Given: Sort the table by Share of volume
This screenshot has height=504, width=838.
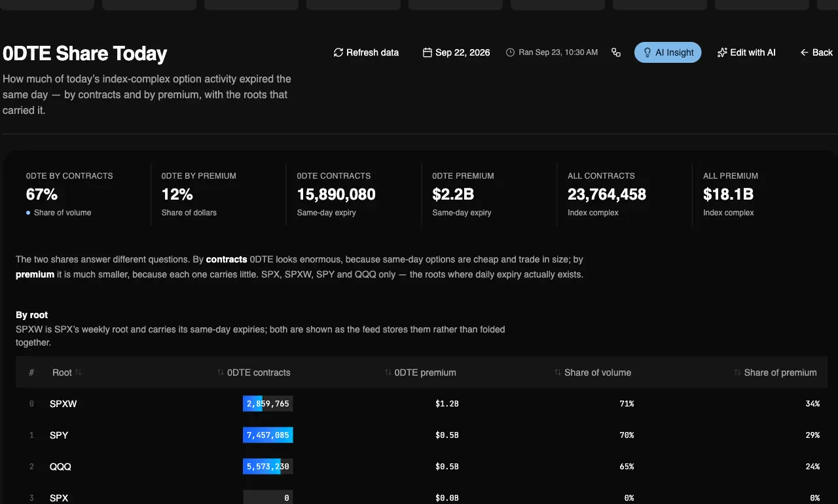Looking at the screenshot, I should 592,372.
